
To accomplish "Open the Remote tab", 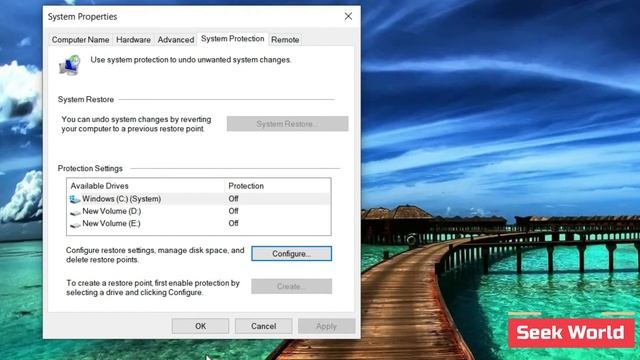I will click(285, 40).
